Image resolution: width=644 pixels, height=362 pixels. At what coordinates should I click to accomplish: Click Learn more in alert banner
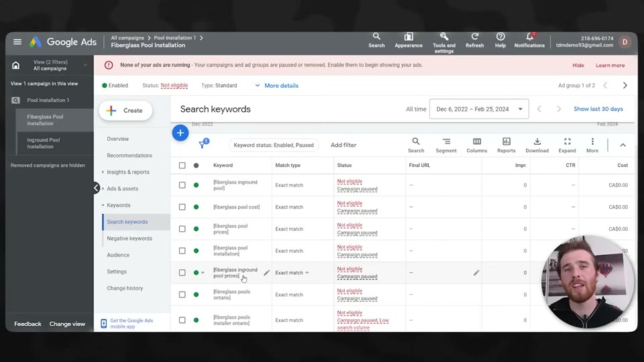[610, 65]
